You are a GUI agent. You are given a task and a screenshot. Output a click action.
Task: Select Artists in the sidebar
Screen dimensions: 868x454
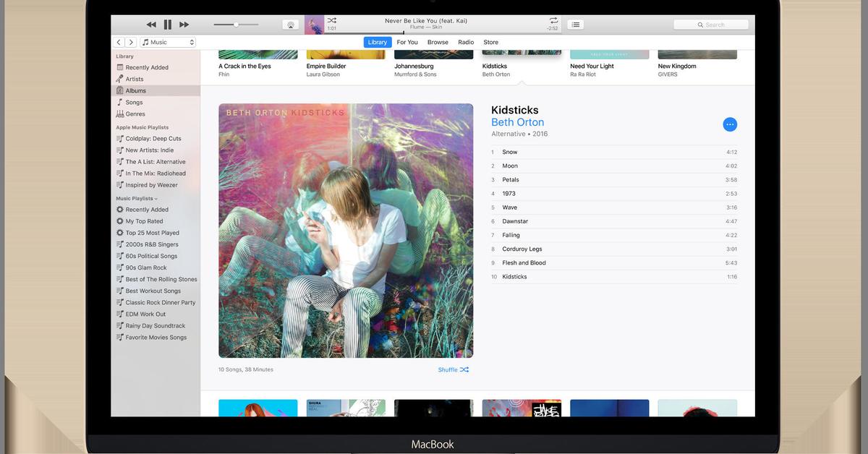click(156, 80)
